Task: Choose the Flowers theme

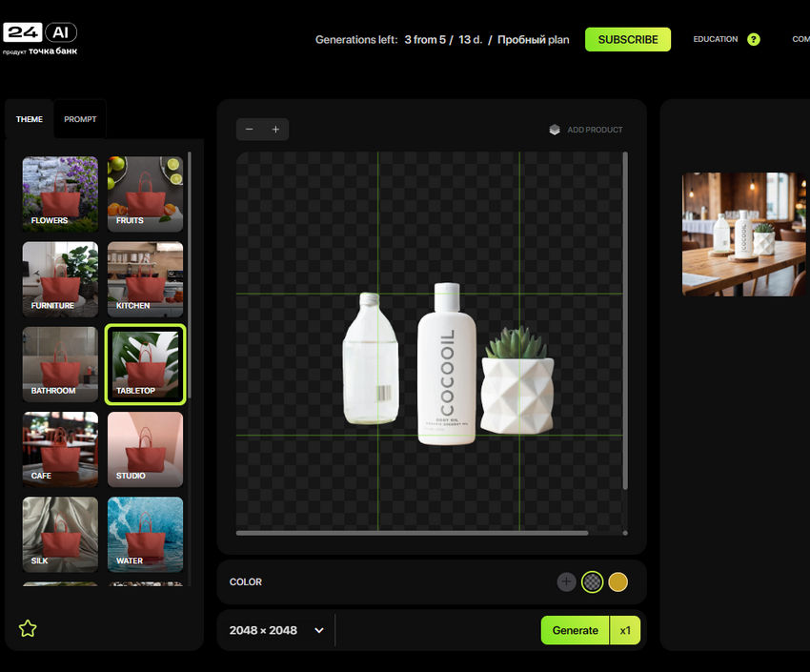Action: [60, 193]
